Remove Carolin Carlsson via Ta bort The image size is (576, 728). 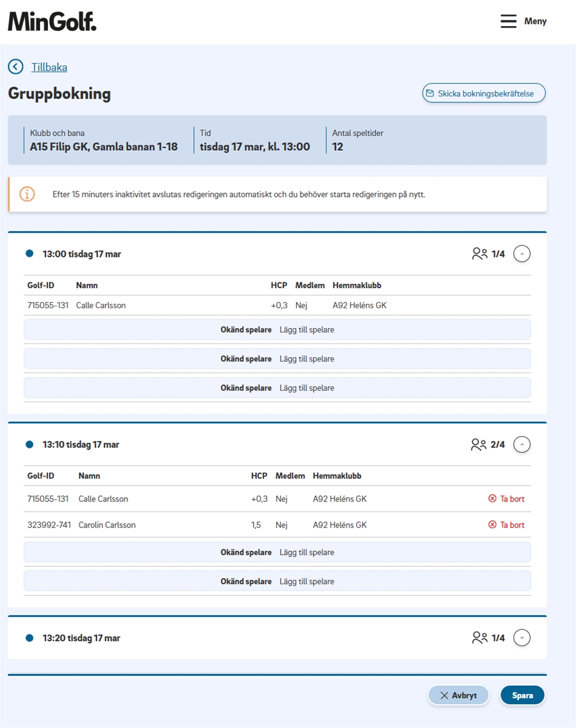click(506, 525)
